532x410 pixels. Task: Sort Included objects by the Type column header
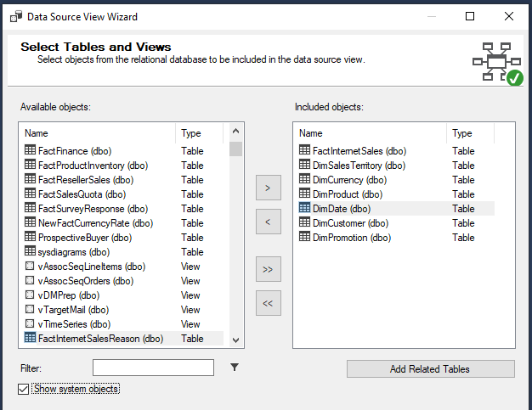click(470, 133)
